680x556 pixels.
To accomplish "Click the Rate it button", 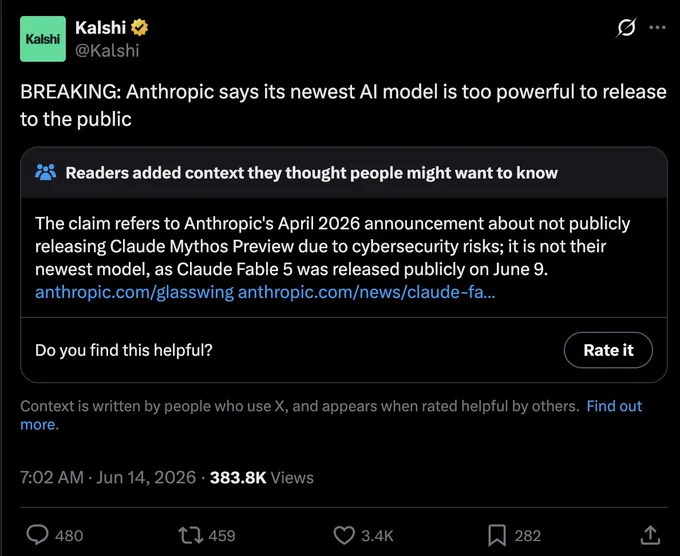I will point(608,350).
